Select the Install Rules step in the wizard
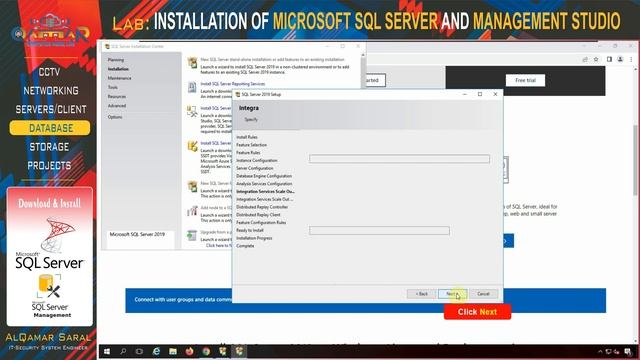640x360 pixels. (x=247, y=137)
